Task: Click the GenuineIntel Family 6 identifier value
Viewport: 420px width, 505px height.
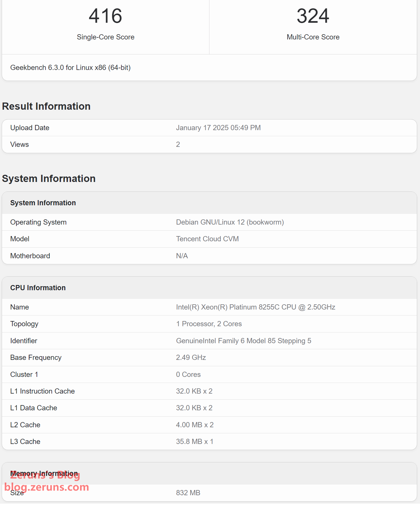Action: [x=243, y=341]
